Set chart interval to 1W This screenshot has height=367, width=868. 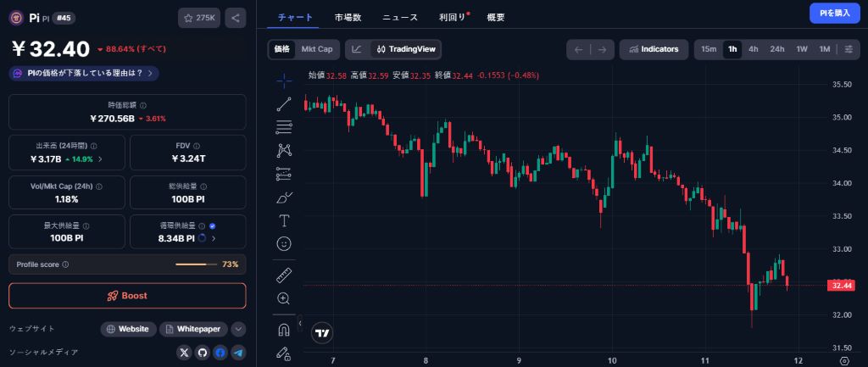tap(802, 49)
